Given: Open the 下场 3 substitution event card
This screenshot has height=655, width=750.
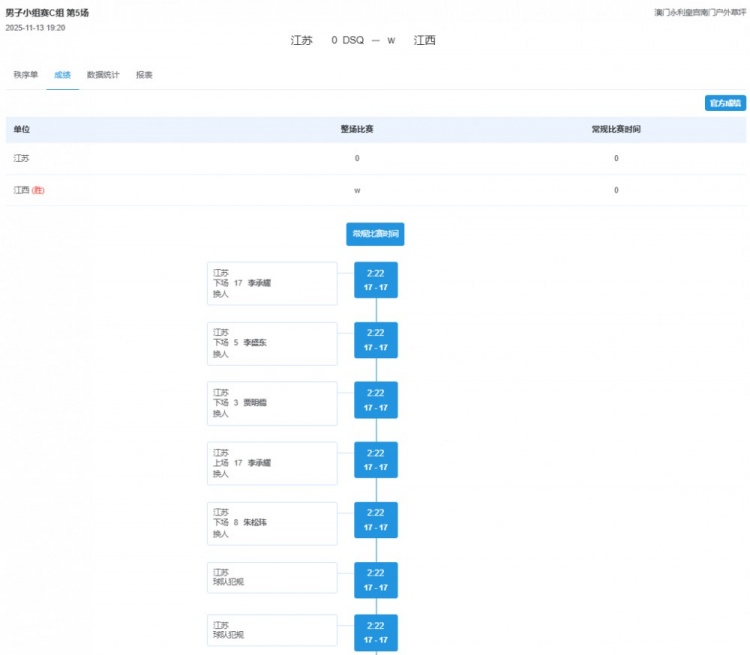Looking at the screenshot, I should pyautogui.click(x=272, y=403).
